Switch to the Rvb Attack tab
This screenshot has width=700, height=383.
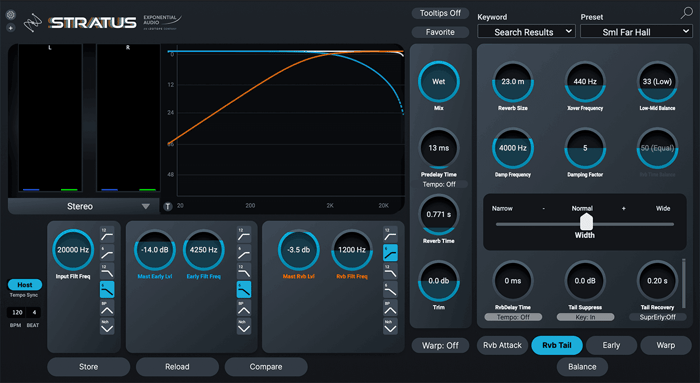click(502, 345)
